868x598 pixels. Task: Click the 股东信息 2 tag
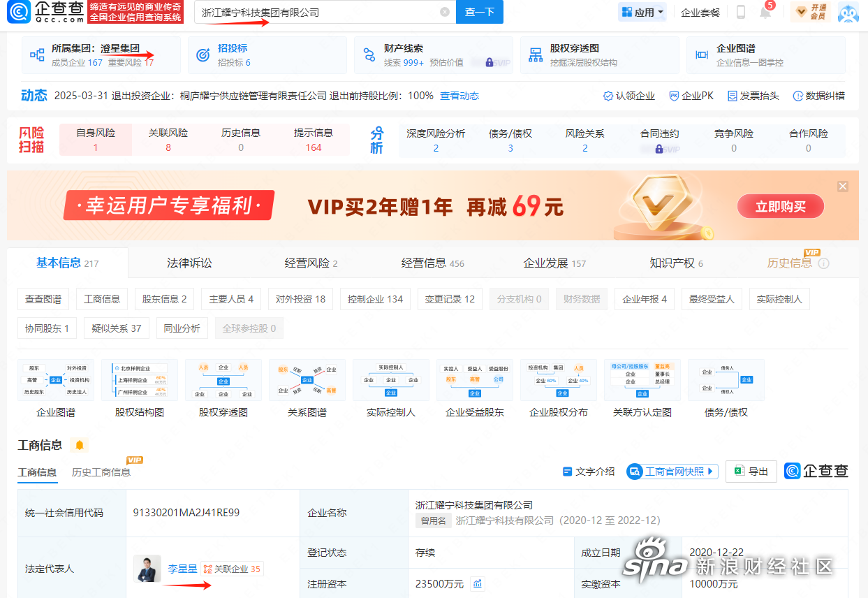pos(164,299)
